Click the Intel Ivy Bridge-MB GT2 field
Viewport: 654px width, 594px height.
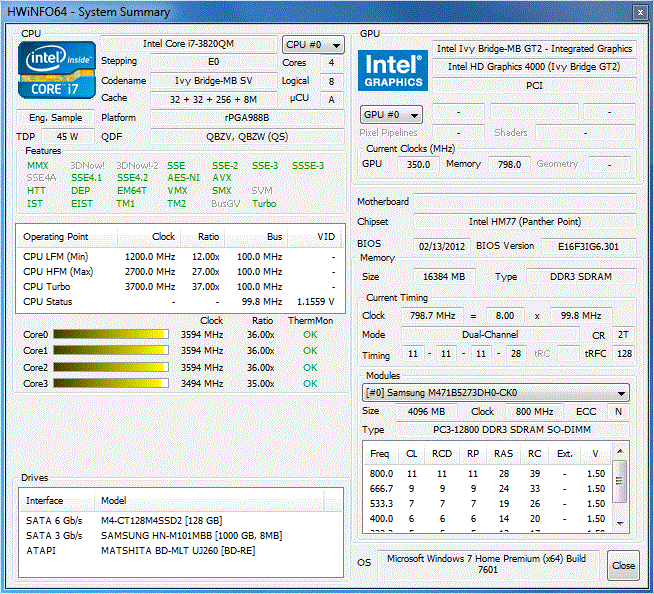click(x=534, y=48)
